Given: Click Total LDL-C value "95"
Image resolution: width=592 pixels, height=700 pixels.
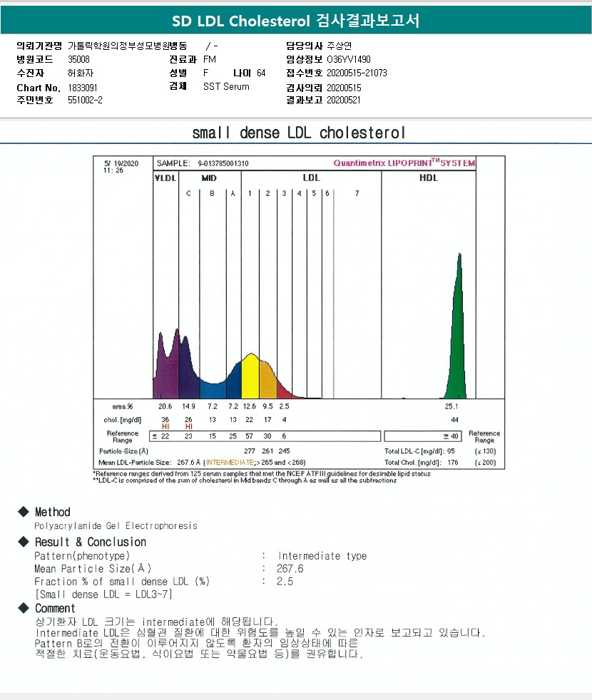Looking at the screenshot, I should pos(451,451).
